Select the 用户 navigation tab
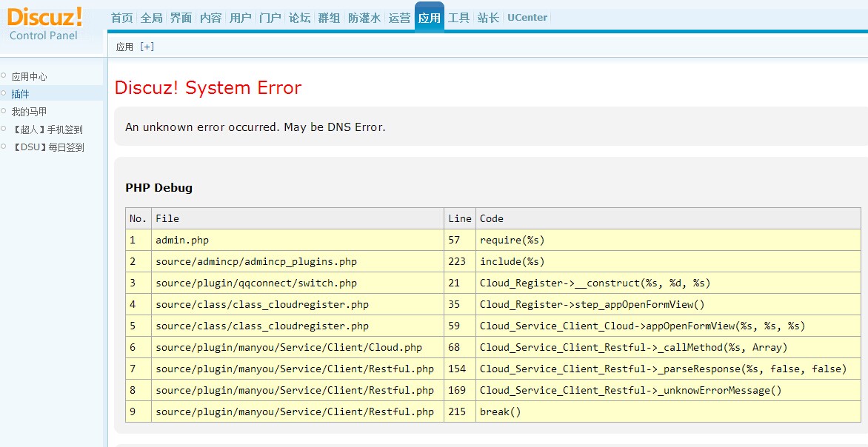Viewport: 868px width, 447px height. tap(241, 18)
